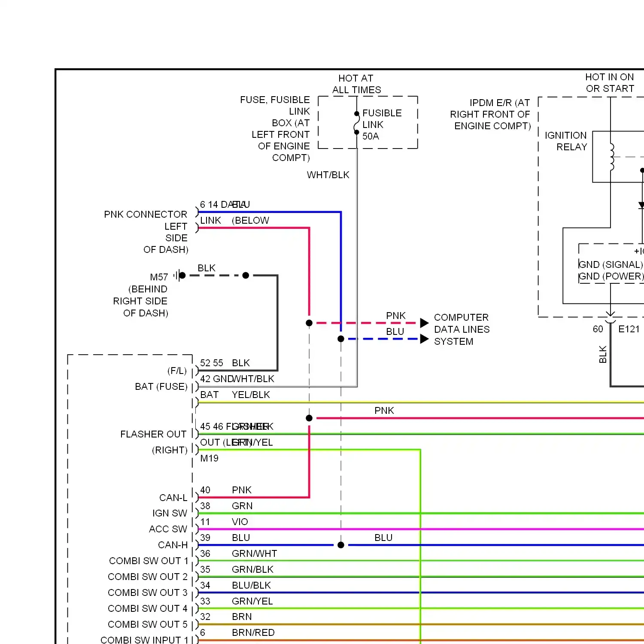Click the GND (POWER) text
The height and width of the screenshot is (644, 644).
point(611,276)
